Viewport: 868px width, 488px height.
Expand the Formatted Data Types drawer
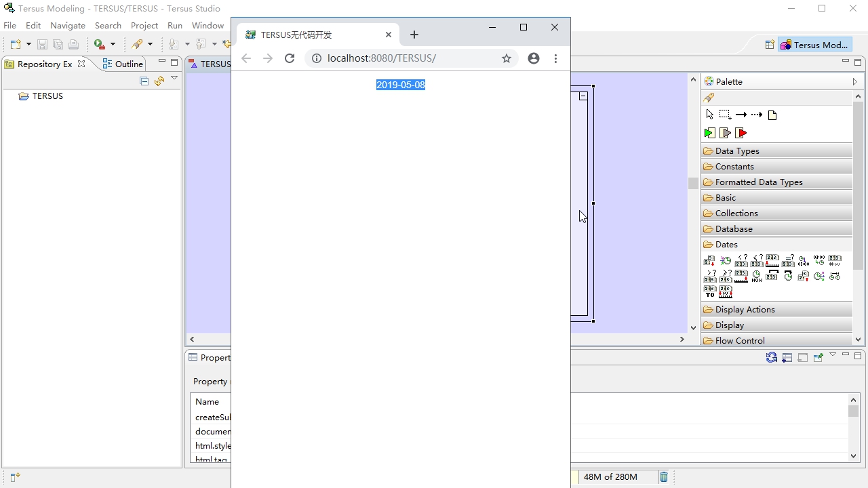click(x=777, y=182)
